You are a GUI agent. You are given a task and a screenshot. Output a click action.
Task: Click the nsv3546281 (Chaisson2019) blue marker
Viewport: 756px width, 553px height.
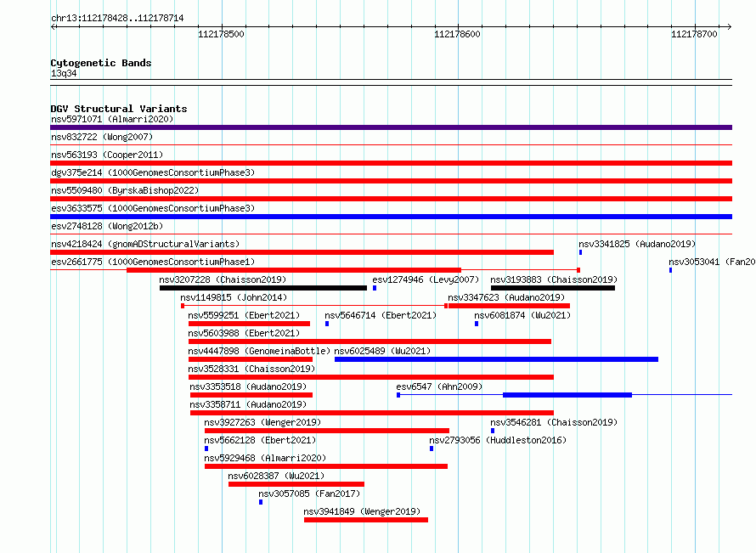pyautogui.click(x=493, y=431)
